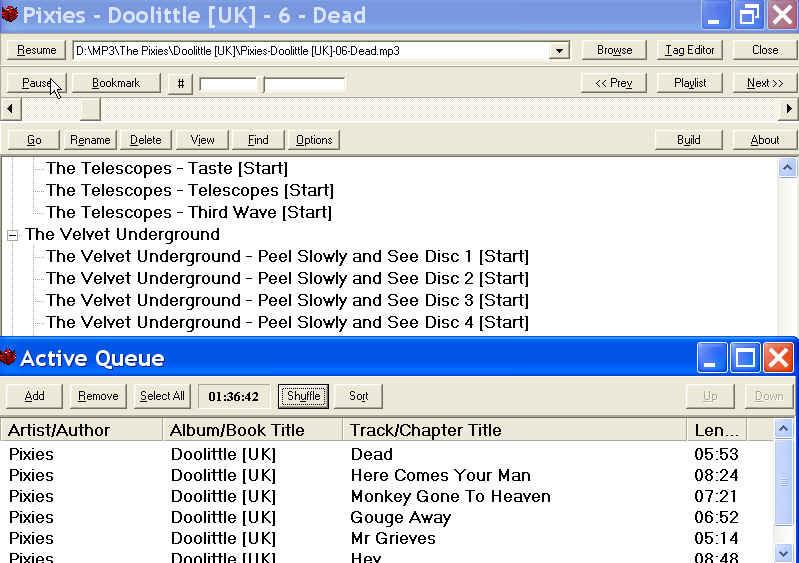Image resolution: width=799 pixels, height=563 pixels.
Task: Click the main window title bar app icon
Action: click(x=9, y=14)
